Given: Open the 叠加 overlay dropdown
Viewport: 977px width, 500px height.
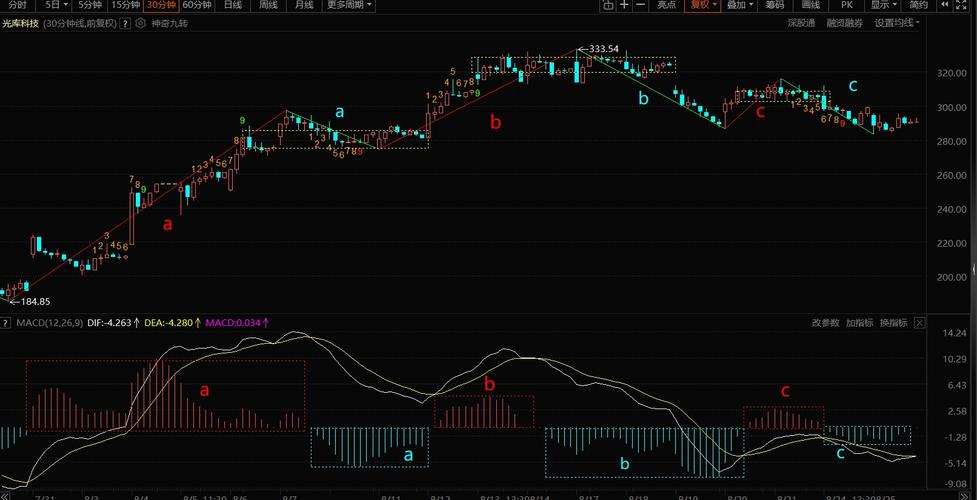Looking at the screenshot, I should [x=740, y=5].
